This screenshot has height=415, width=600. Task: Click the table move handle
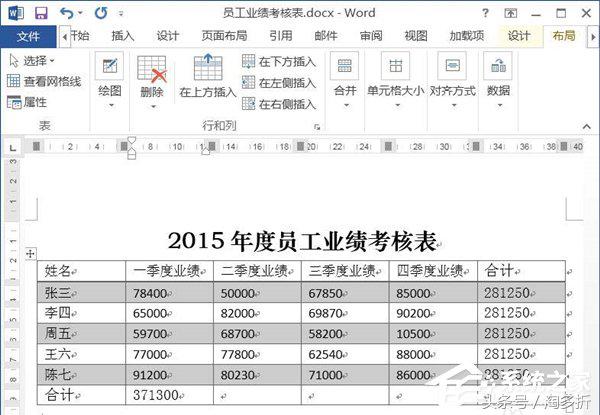31,254
